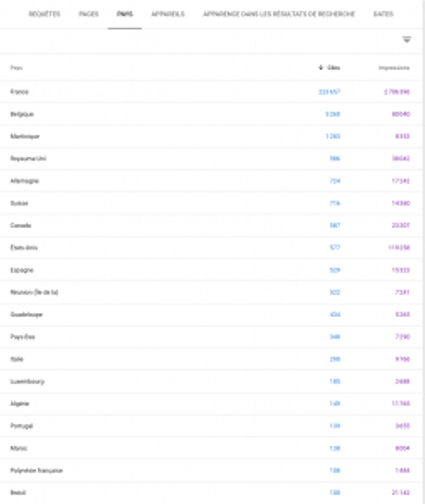
Task: Switch to the REQUÊTES tab
Action: tap(45, 14)
